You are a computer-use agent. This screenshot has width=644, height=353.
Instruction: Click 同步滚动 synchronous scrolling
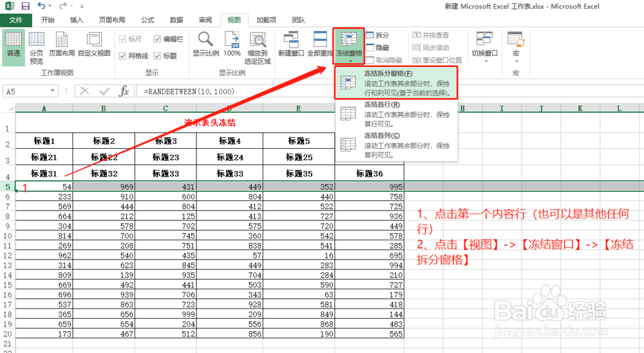point(430,48)
